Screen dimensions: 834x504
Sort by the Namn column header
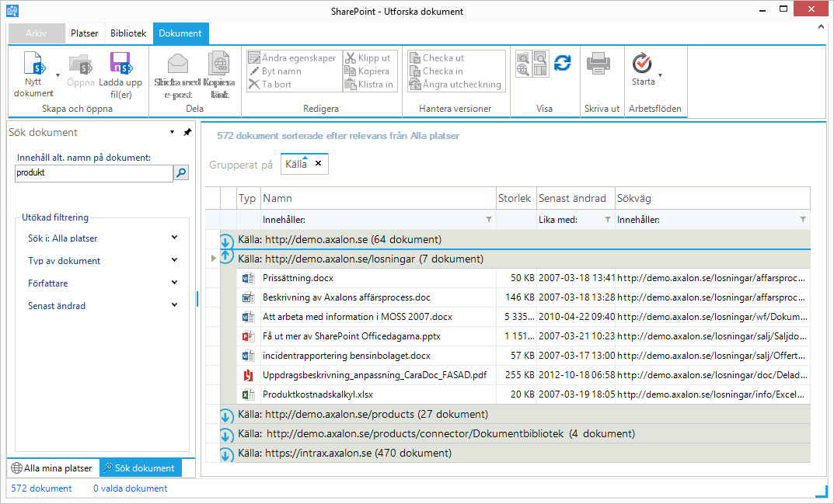pyautogui.click(x=379, y=198)
